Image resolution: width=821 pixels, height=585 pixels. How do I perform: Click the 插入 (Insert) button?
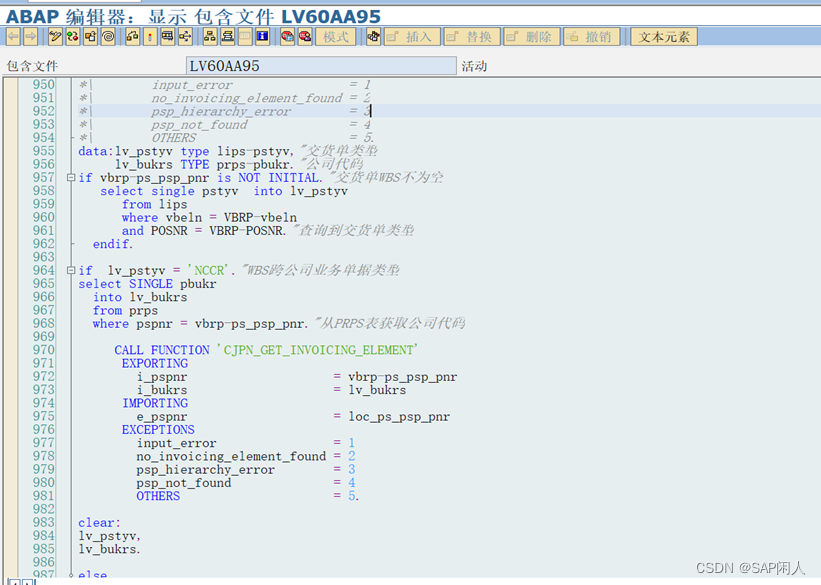click(412, 37)
